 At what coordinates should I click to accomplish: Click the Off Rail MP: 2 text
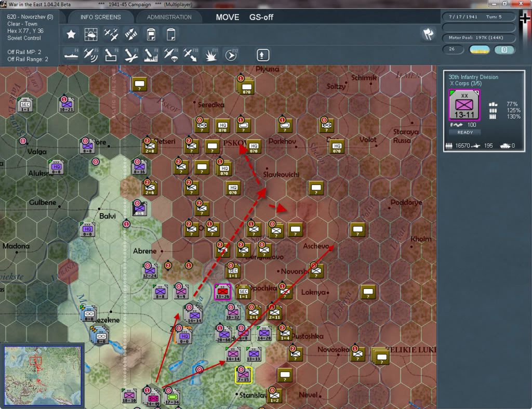[x=24, y=52]
